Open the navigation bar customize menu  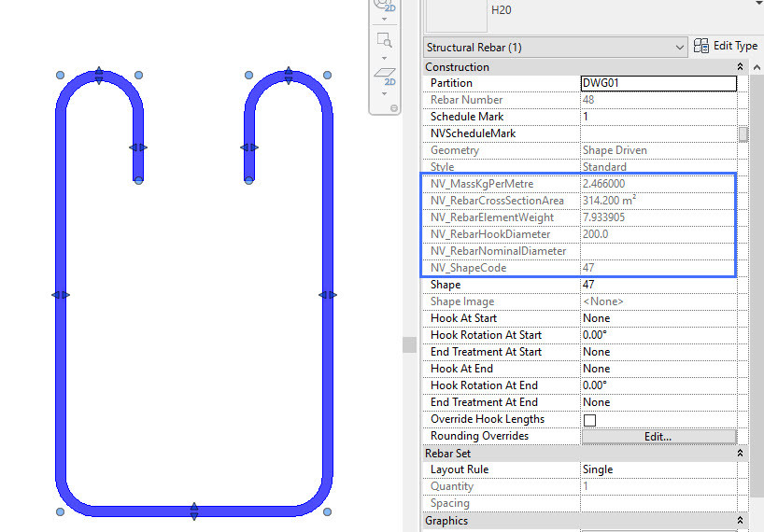394,108
